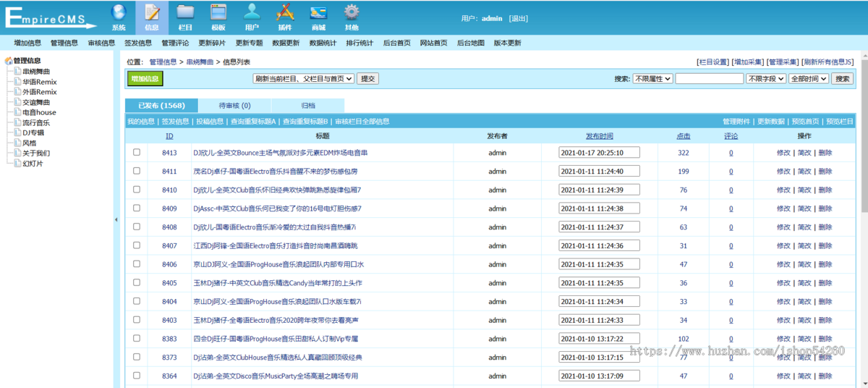Click 修改 for row ID 8410
Image resolution: width=868 pixels, height=388 pixels.
point(783,190)
